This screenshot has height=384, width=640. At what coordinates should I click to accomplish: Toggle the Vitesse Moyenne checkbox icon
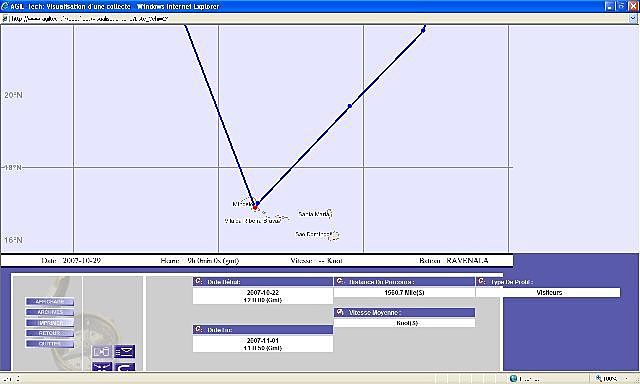click(340, 312)
